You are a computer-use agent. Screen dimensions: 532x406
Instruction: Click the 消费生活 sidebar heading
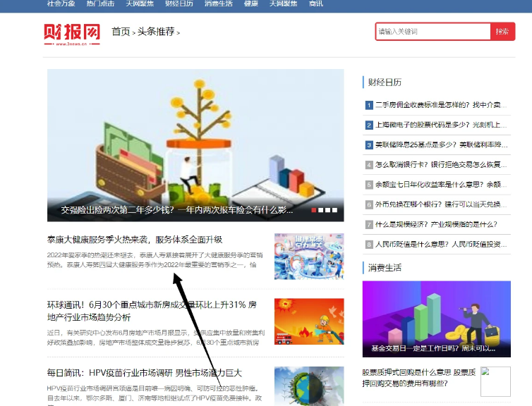coord(385,268)
